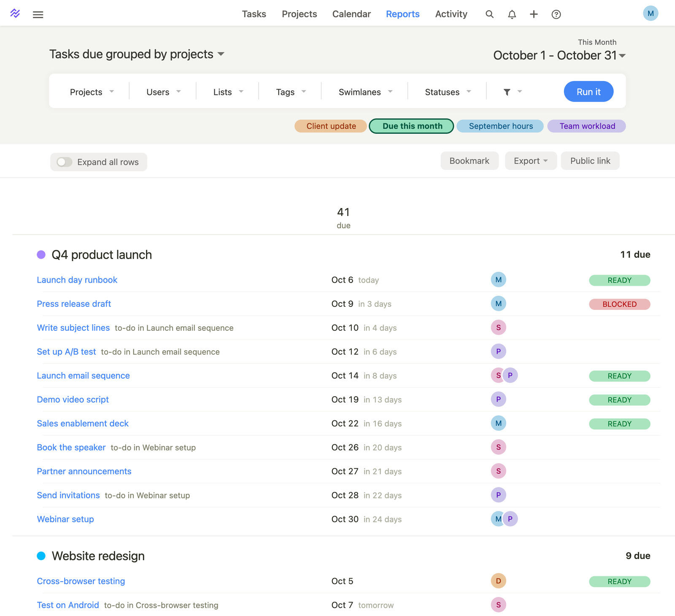
Task: Open Activity in top navigation
Action: 451,14
